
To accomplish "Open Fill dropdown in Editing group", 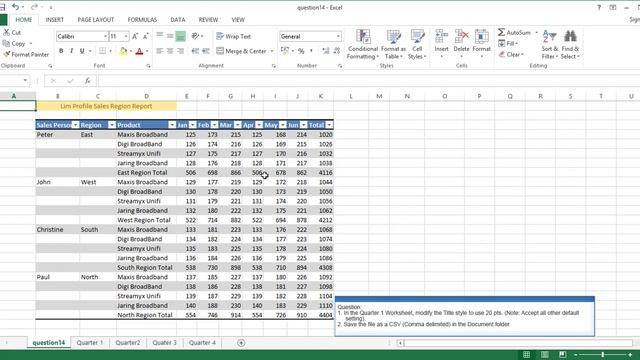I will click(x=508, y=44).
